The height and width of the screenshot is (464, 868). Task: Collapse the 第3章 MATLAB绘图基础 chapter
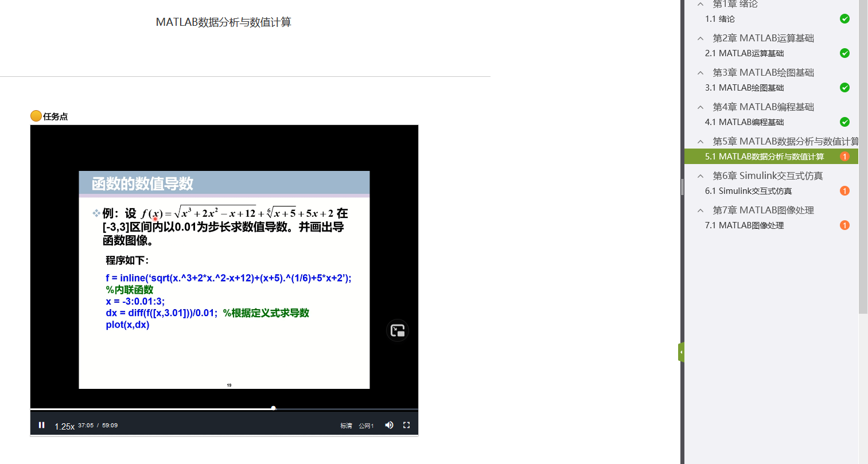pyautogui.click(x=700, y=73)
